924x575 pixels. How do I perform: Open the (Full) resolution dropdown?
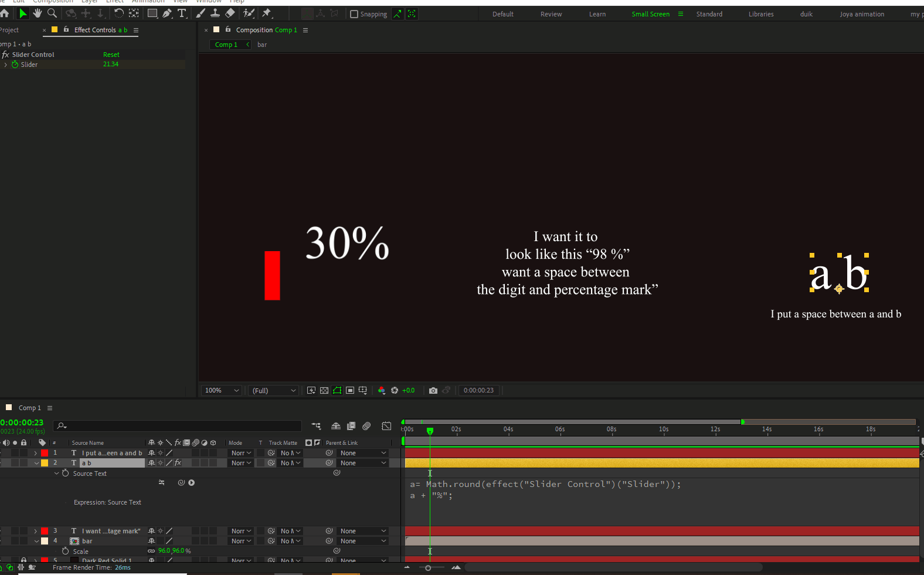click(274, 390)
